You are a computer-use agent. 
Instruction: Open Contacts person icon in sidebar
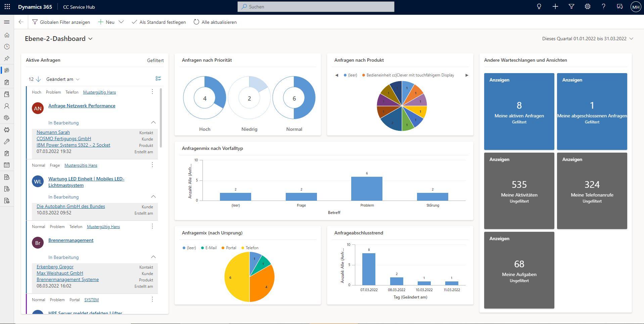pyautogui.click(x=7, y=106)
